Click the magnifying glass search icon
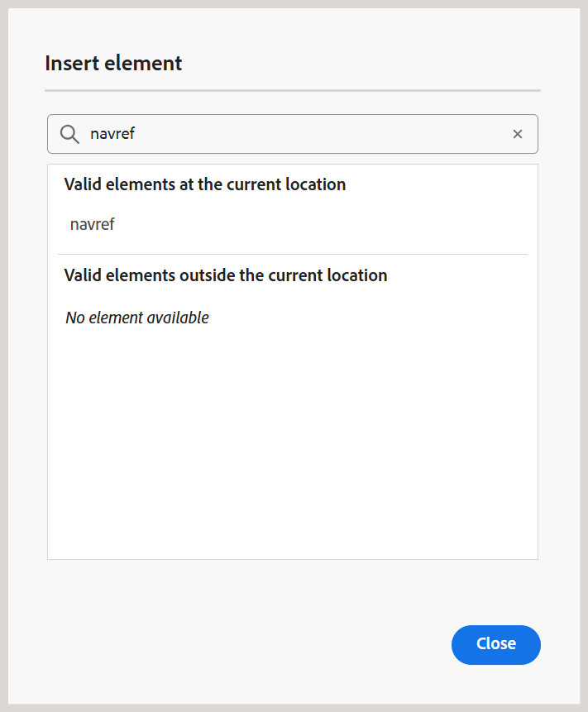588x712 pixels. click(69, 135)
